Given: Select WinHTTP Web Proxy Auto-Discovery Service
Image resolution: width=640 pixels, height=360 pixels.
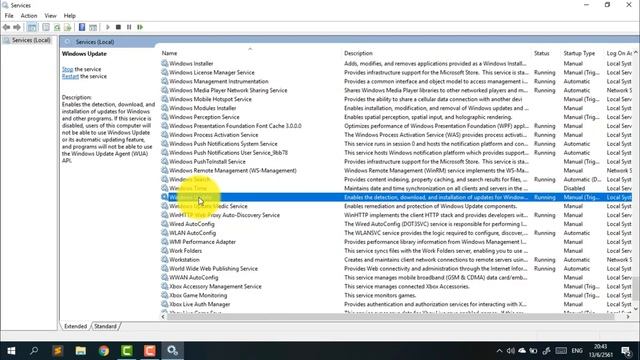Looking at the screenshot, I should point(224,215).
